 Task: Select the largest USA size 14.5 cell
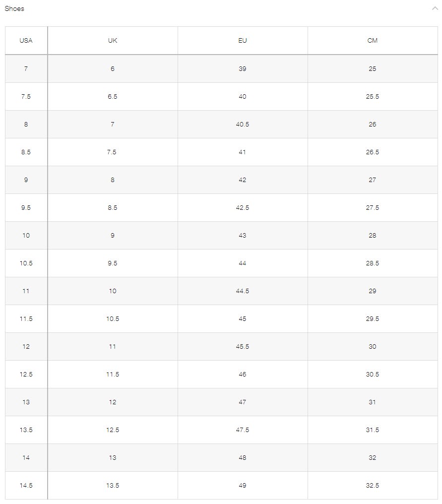(25, 486)
